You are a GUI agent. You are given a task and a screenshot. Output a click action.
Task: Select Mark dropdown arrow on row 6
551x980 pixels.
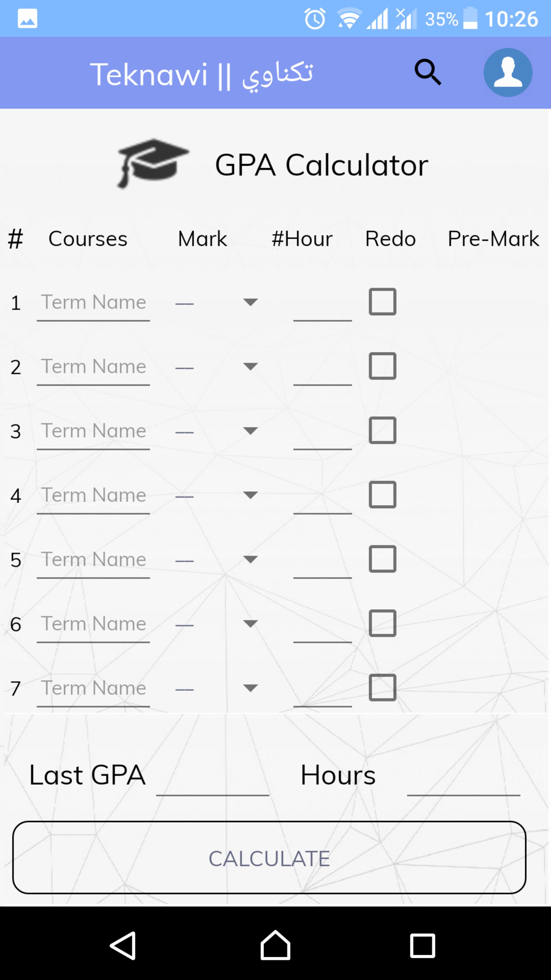coord(250,623)
